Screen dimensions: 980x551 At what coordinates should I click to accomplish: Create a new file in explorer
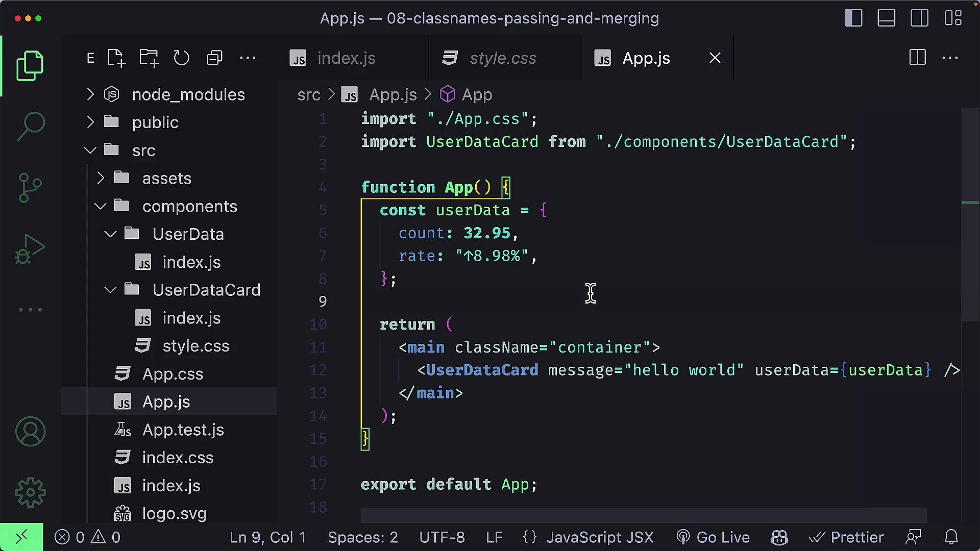point(116,58)
